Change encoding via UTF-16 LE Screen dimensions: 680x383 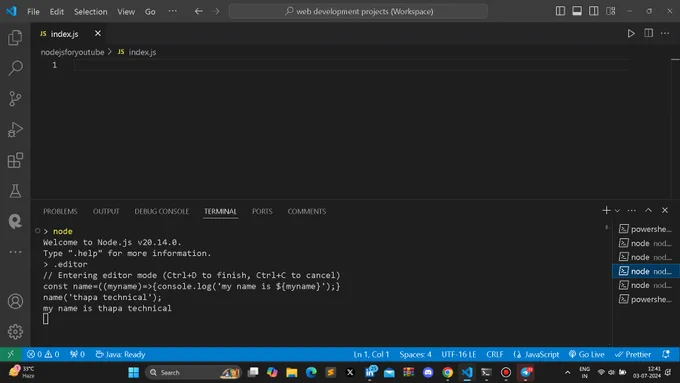click(x=459, y=354)
